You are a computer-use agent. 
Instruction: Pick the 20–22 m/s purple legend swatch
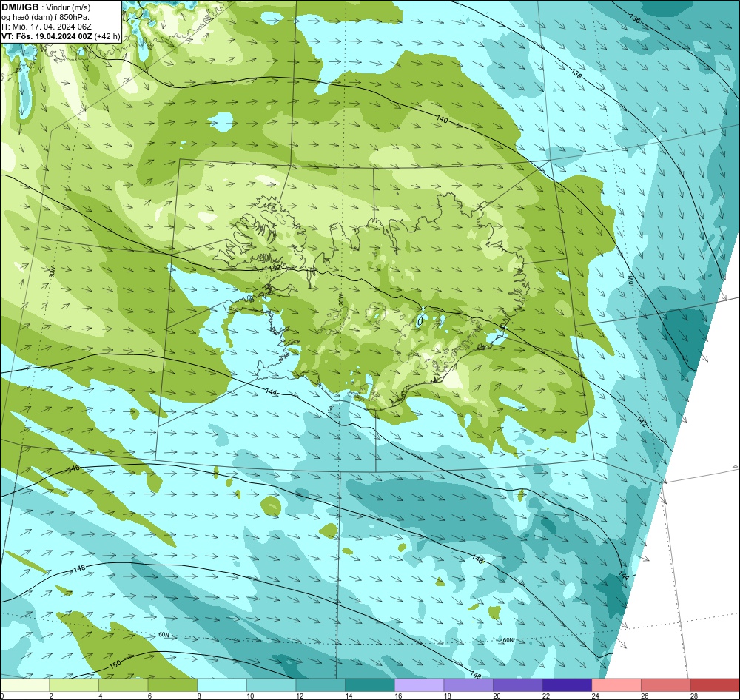tap(518, 685)
